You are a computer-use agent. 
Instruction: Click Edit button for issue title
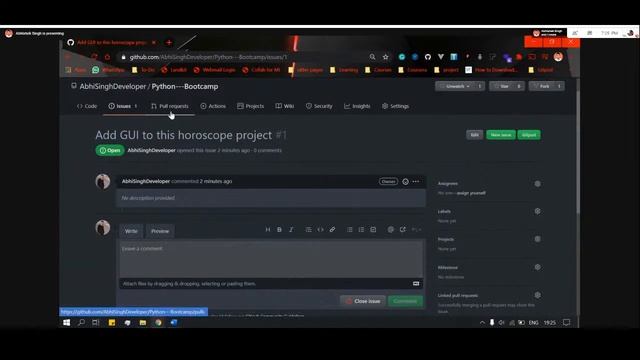click(475, 135)
